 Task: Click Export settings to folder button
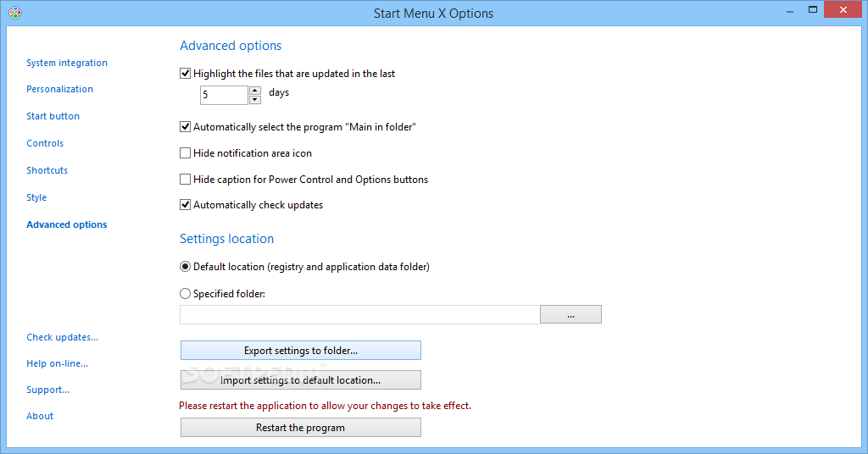click(301, 351)
